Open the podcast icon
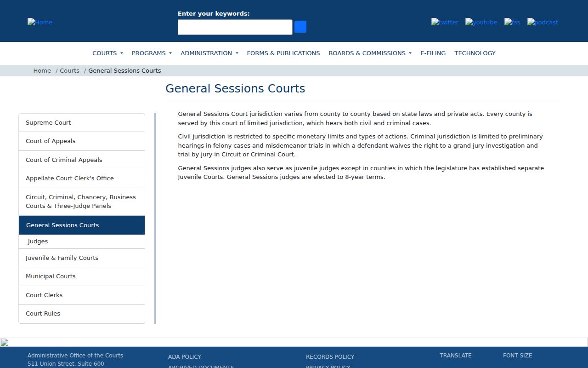Image resolution: width=588 pixels, height=368 pixels. (543, 22)
